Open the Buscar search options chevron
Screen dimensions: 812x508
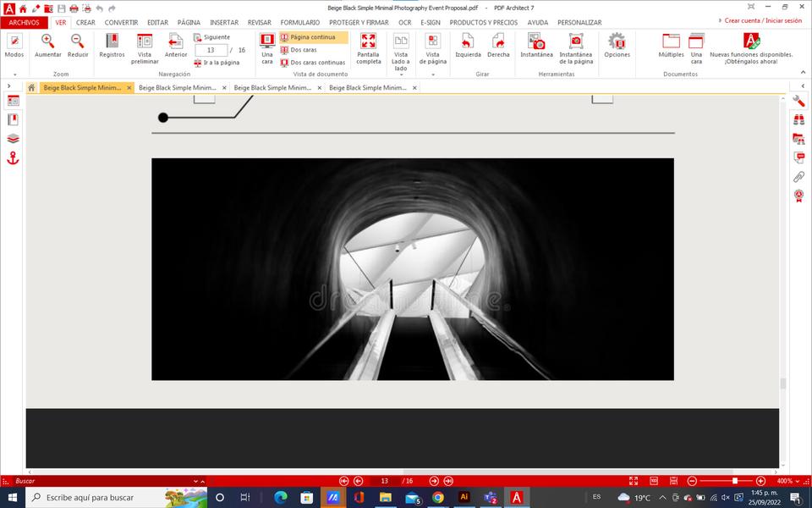point(195,481)
